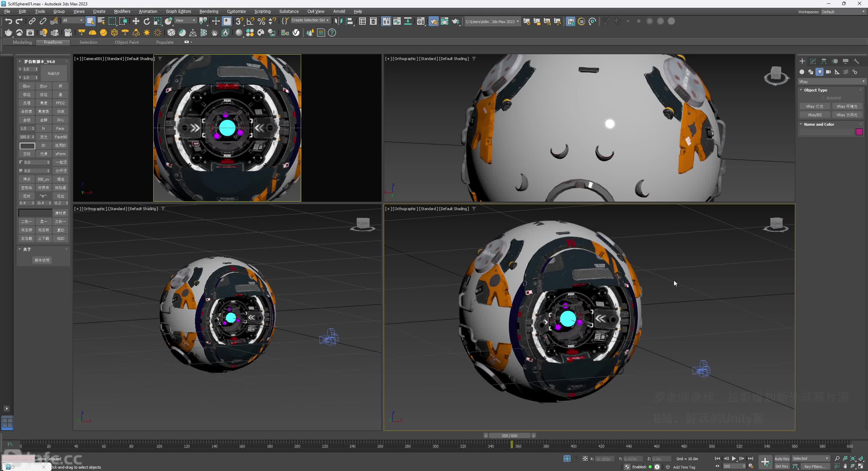The image size is (868, 471).
Task: Activate the Select and Move tool
Action: 136,21
